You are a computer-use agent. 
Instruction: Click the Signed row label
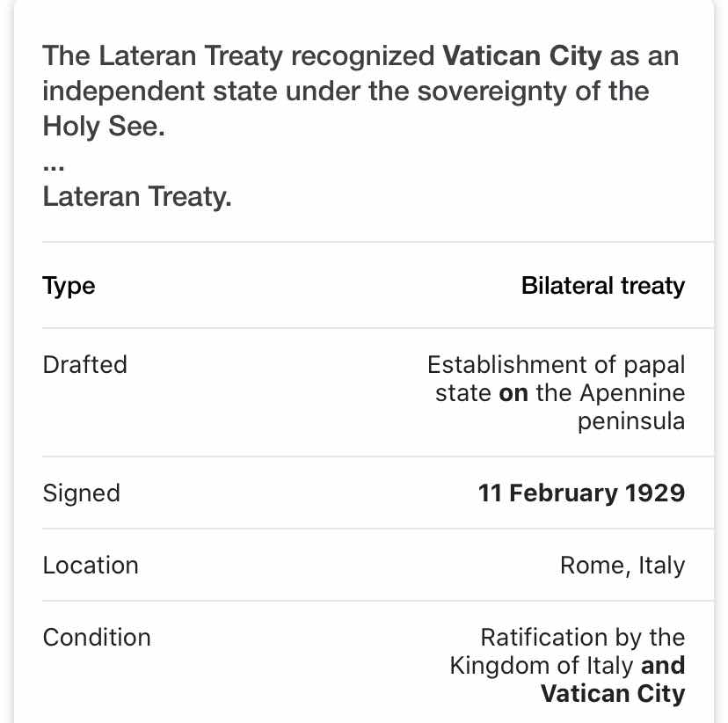[81, 493]
